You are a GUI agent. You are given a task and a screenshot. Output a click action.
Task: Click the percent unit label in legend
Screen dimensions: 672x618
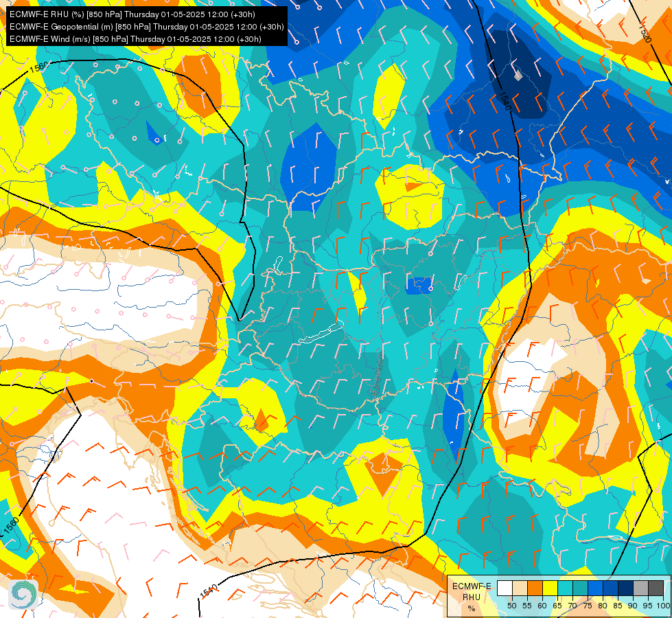click(472, 608)
